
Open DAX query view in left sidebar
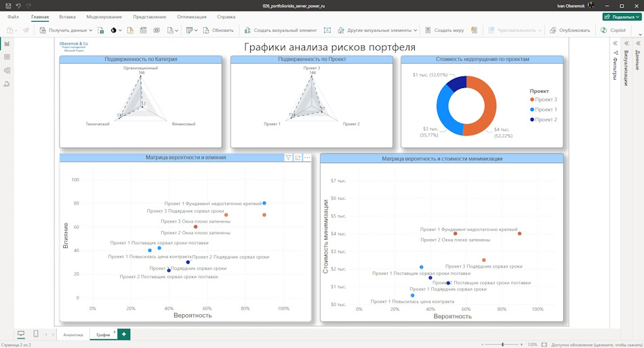(x=7, y=84)
